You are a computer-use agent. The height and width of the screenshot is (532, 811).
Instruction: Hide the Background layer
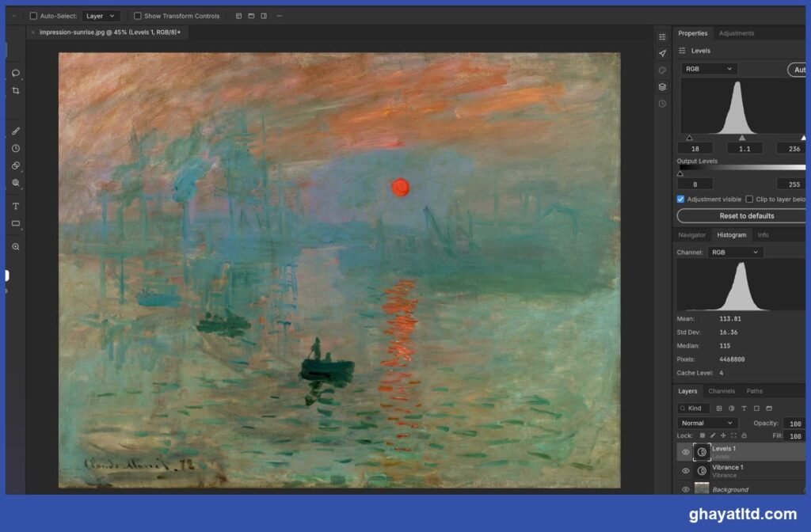685,489
